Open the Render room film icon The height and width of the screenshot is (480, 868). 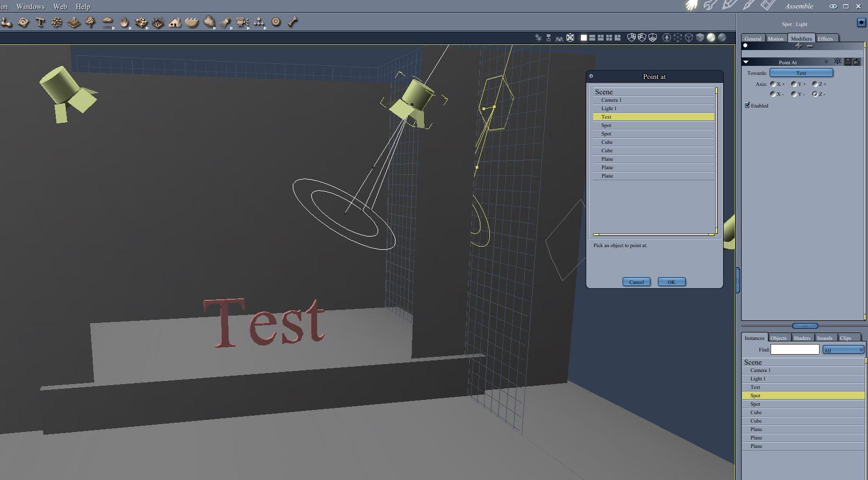[x=768, y=6]
